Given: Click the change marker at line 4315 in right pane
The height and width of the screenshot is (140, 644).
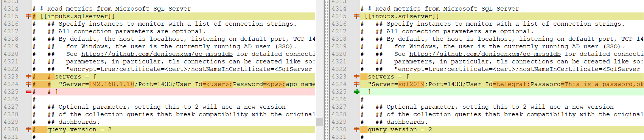Looking at the screenshot, I should pyautogui.click(x=357, y=16).
